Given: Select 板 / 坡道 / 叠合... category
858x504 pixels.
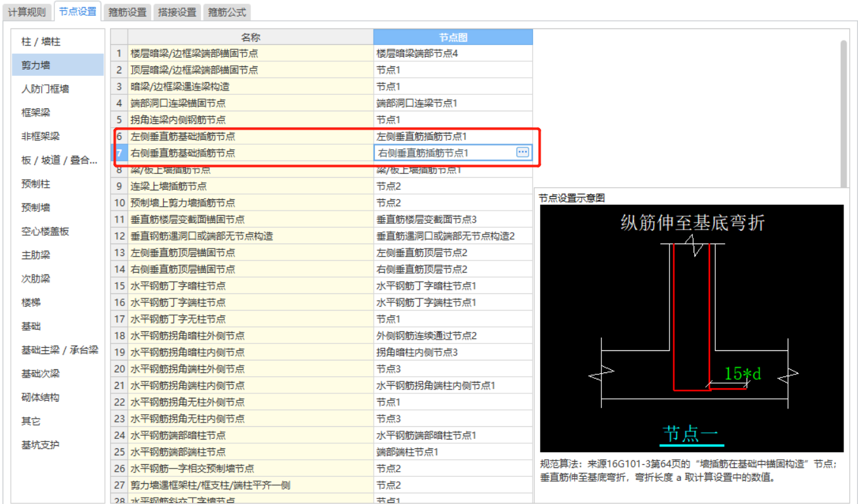Looking at the screenshot, I should tap(58, 160).
